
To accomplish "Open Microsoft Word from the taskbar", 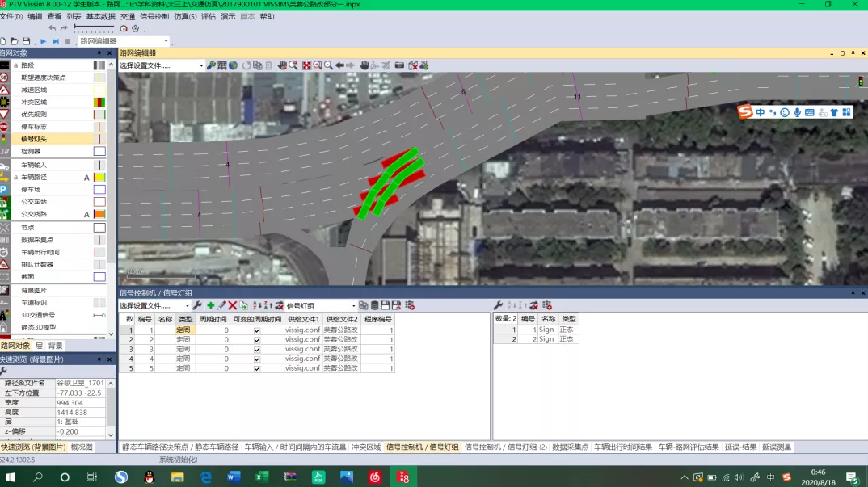I will [x=234, y=477].
